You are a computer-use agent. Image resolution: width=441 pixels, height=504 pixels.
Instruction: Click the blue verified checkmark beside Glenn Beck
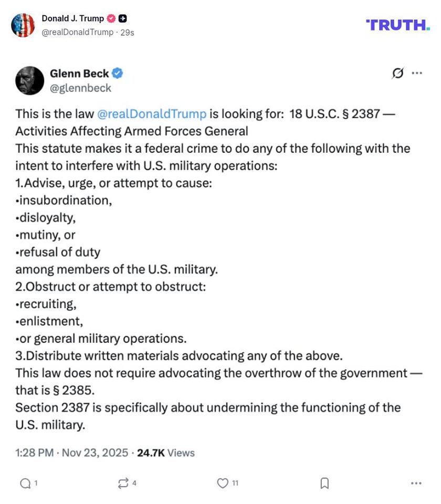(118, 73)
